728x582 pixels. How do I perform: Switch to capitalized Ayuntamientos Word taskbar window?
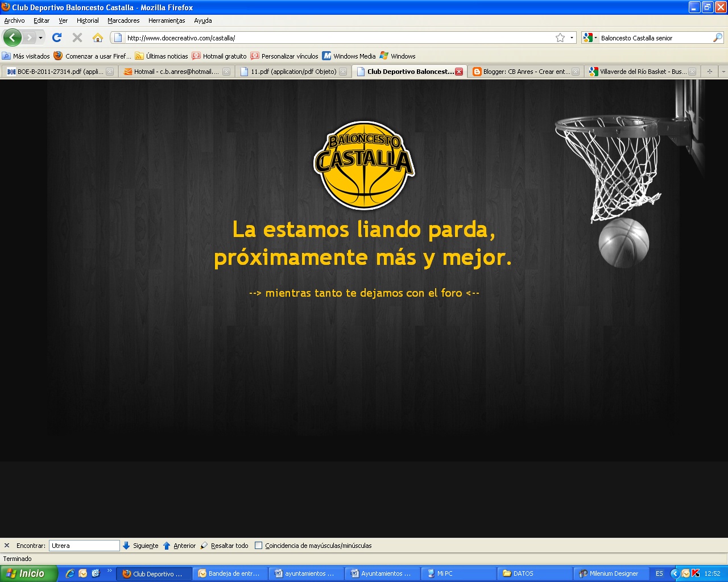[382, 574]
